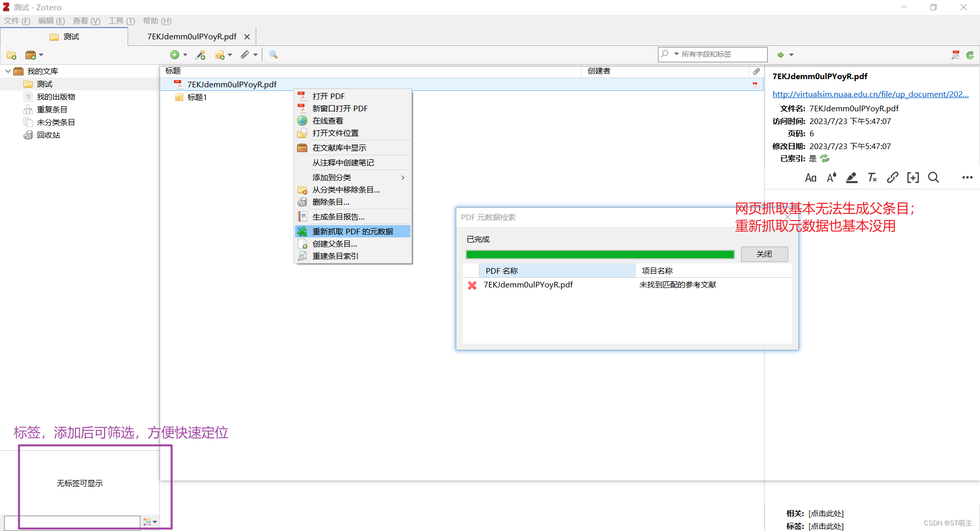Choose 在文献库中显示 menu entry

353,148
